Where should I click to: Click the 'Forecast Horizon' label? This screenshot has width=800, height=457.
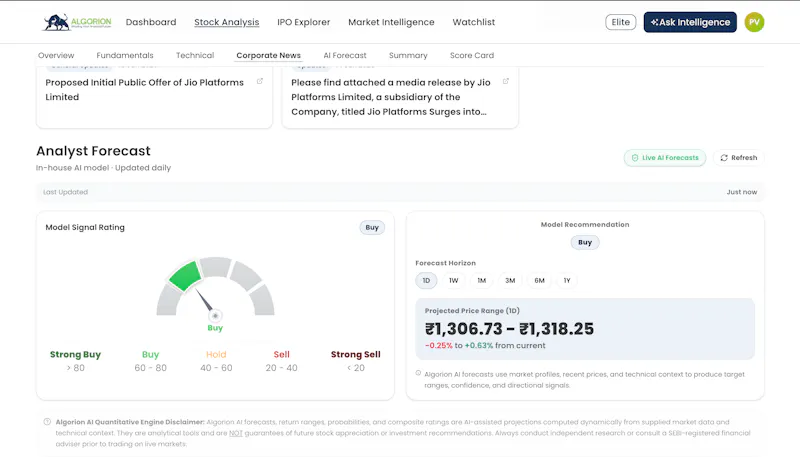pos(445,263)
